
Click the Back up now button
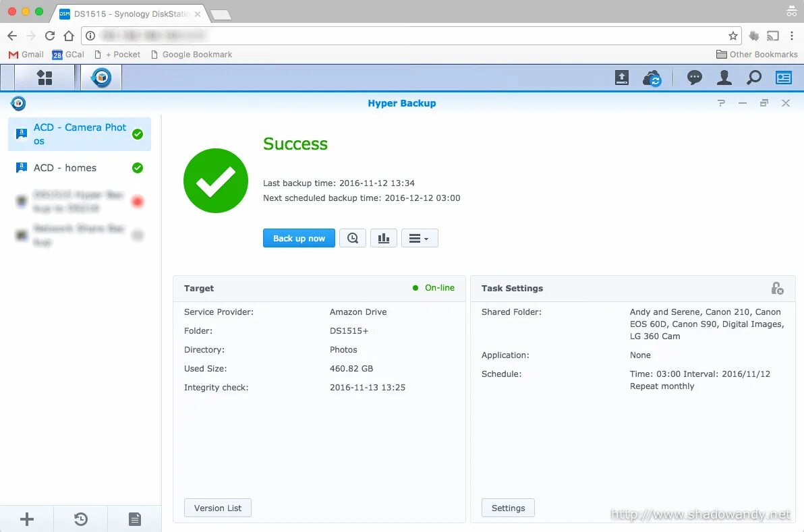[x=299, y=238]
